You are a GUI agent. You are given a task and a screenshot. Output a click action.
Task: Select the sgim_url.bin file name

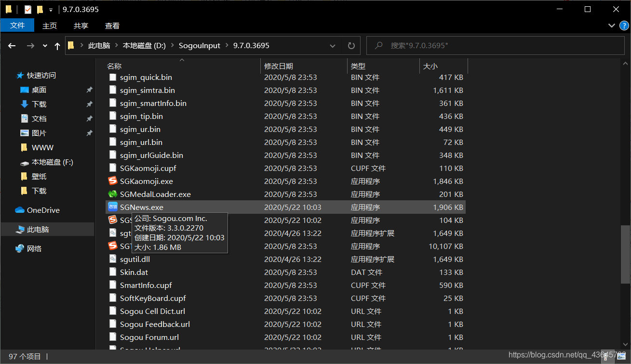tap(141, 142)
